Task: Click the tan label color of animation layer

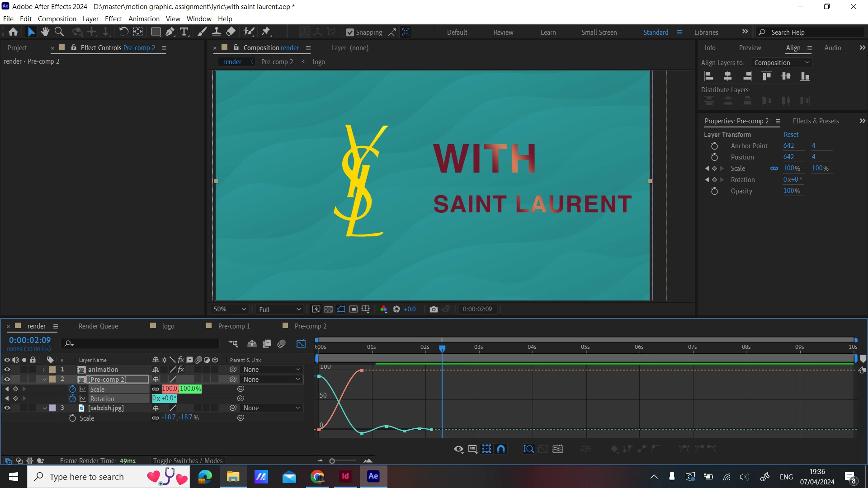Action: pos(52,370)
